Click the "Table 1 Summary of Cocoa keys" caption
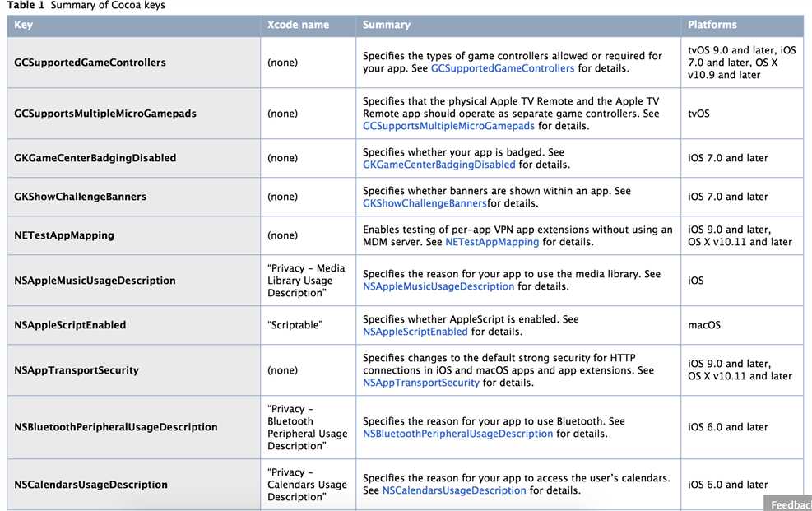This screenshot has height=511, width=812. pyautogui.click(x=86, y=6)
